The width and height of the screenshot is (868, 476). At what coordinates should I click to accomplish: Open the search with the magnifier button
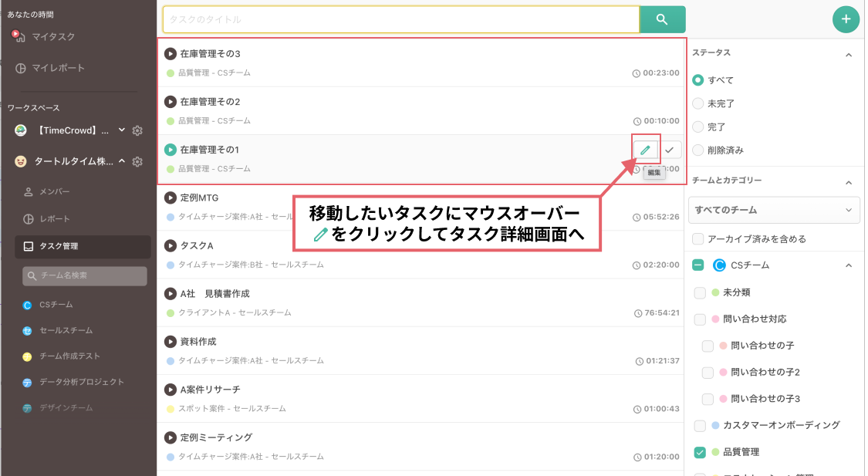[x=662, y=19]
